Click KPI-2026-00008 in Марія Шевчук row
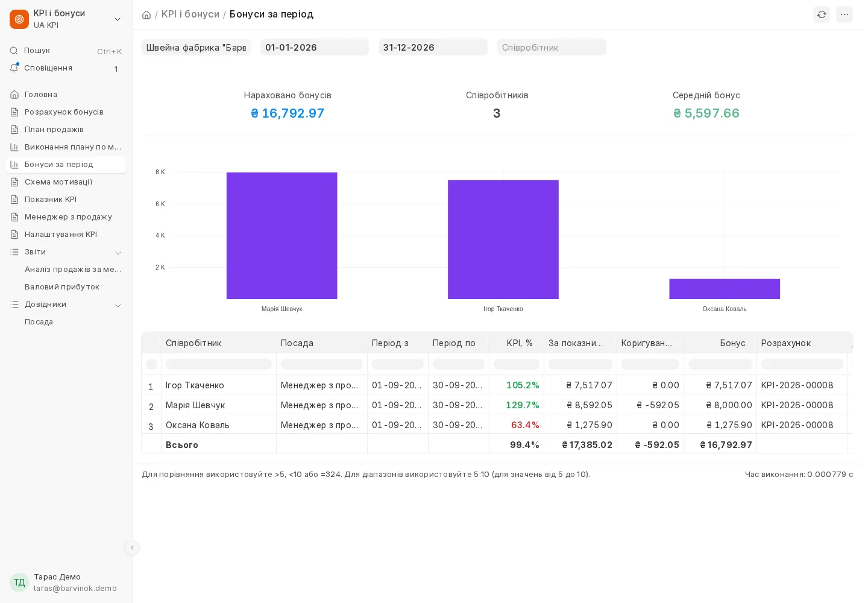 click(x=797, y=405)
